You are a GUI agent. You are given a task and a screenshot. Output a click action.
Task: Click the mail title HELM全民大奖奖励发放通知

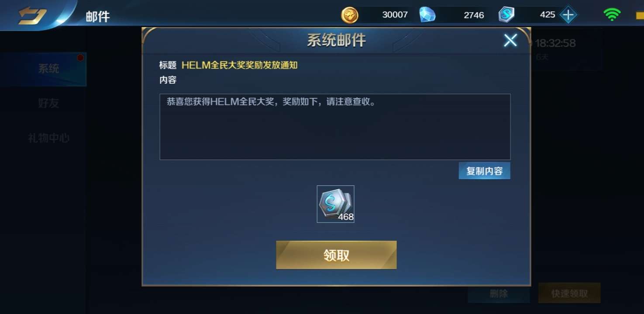[x=240, y=65]
